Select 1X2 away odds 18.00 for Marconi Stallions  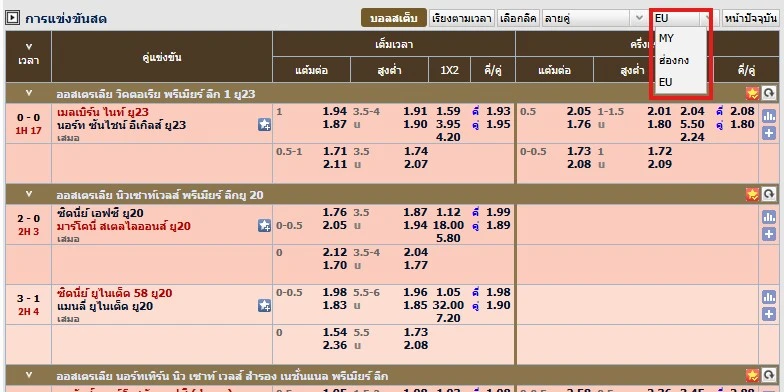(x=448, y=226)
